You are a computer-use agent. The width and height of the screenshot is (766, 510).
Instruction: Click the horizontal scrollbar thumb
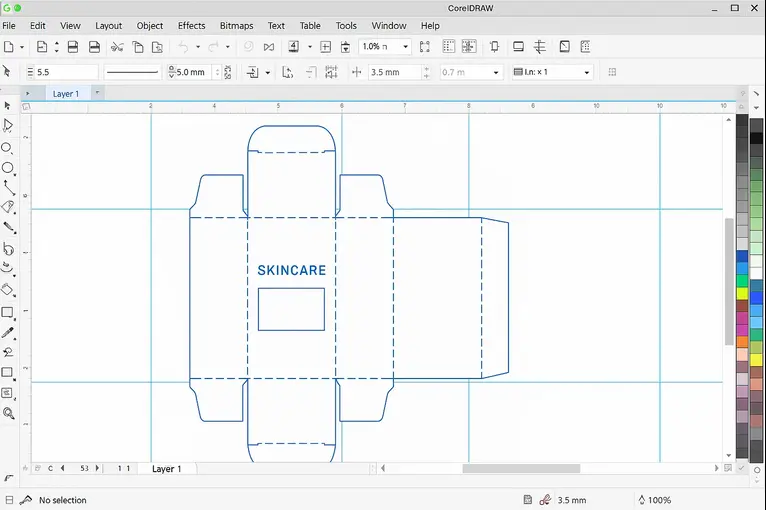520,468
